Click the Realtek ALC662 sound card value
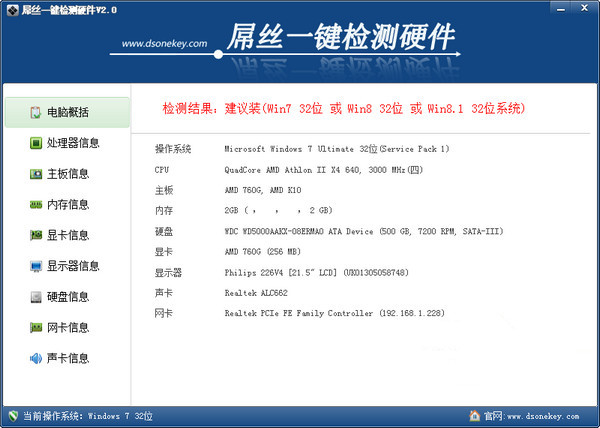Viewport: 600px width, 428px height. coord(256,293)
